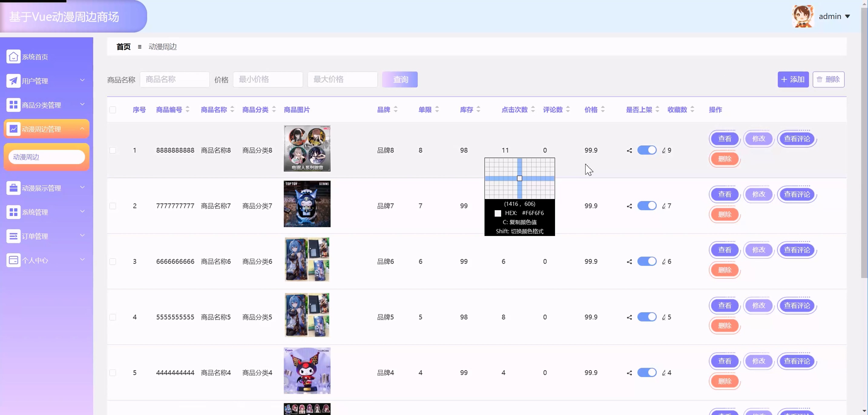This screenshot has width=868, height=415.
Task: Click the admin avatar image
Action: tap(803, 16)
